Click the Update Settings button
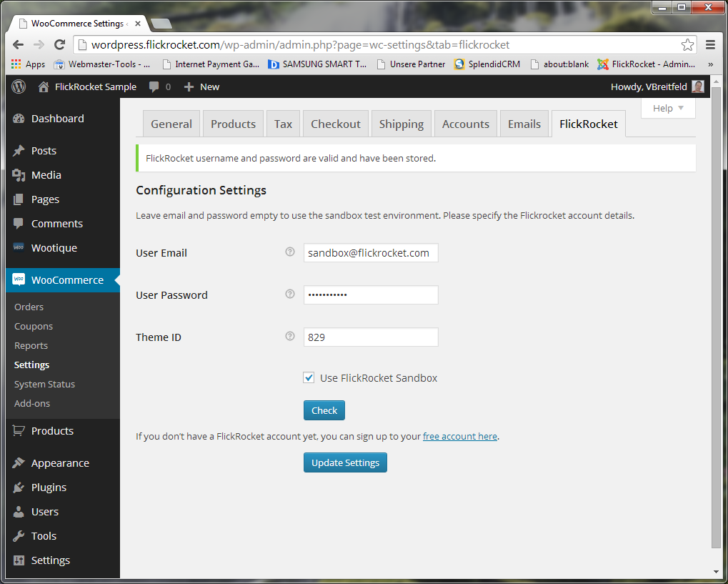Screen dimensions: 728x584 (x=345, y=462)
